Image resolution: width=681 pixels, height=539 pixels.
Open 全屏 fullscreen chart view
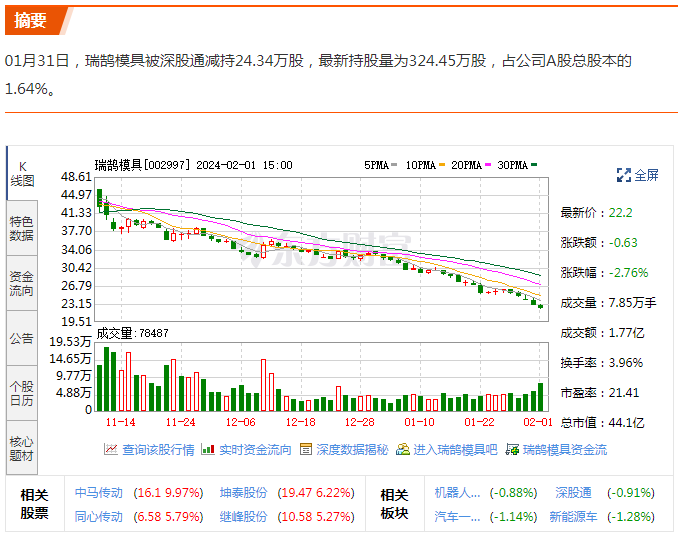point(646,175)
